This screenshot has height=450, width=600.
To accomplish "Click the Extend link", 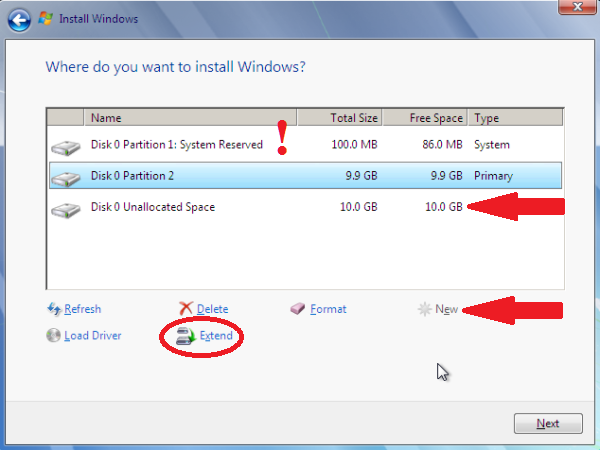I will coord(216,336).
